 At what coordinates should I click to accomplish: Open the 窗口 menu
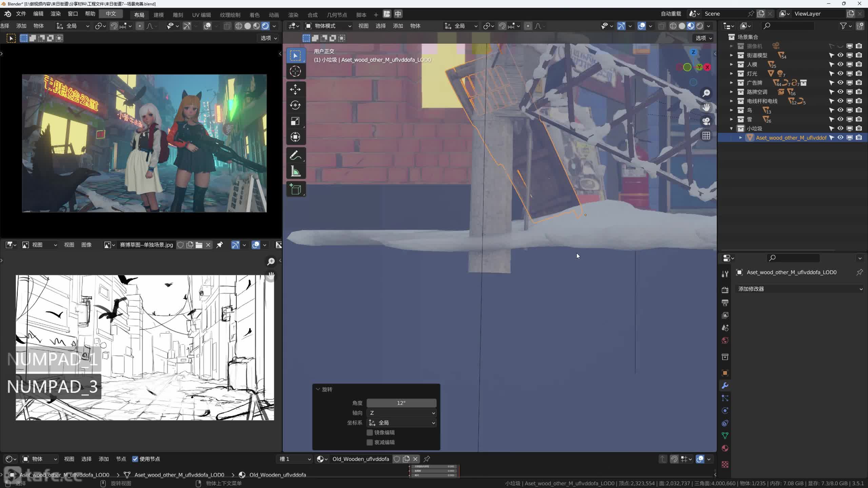click(73, 14)
